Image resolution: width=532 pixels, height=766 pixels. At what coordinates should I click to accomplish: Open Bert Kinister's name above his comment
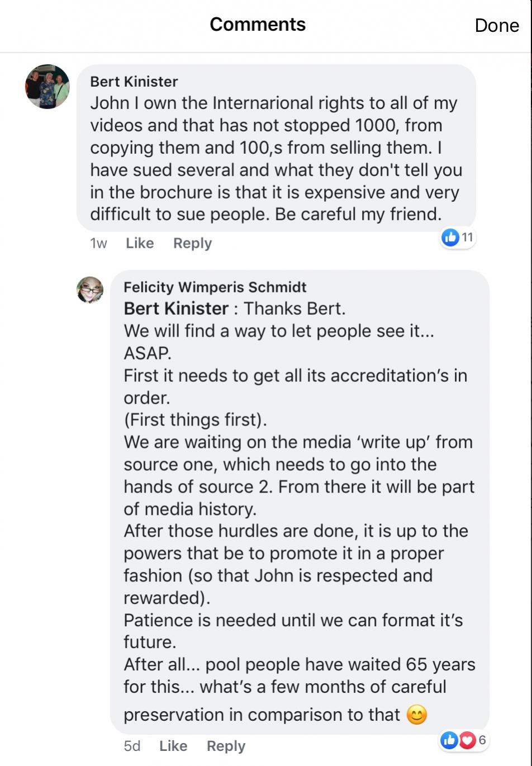click(x=134, y=82)
